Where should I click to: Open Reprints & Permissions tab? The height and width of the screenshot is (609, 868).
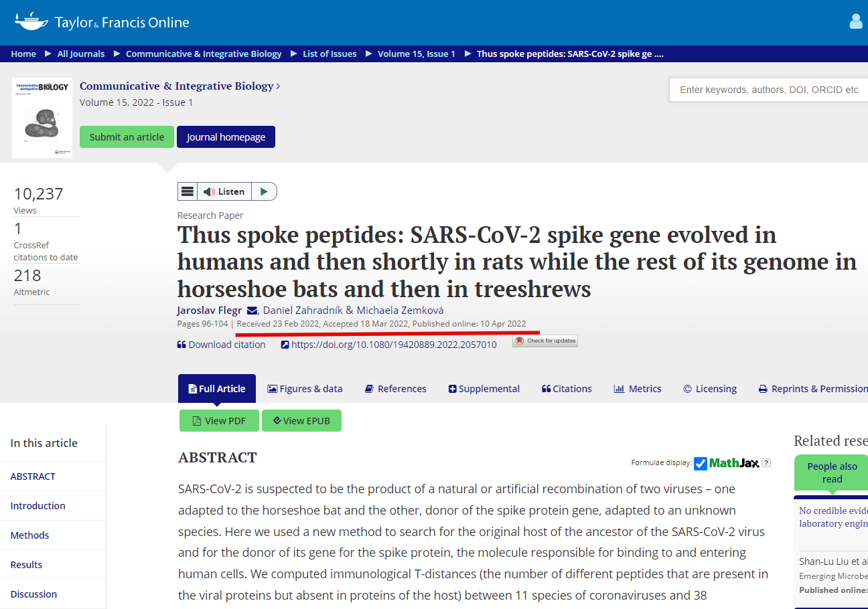pyautogui.click(x=813, y=388)
